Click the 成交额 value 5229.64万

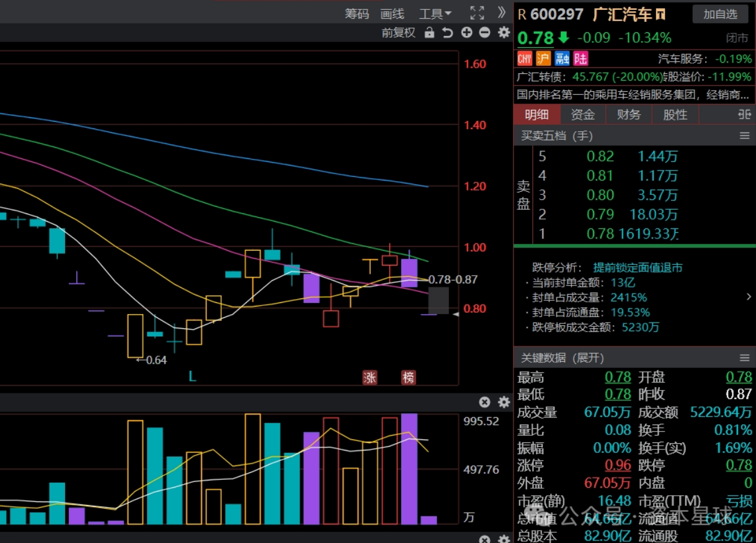point(721,412)
